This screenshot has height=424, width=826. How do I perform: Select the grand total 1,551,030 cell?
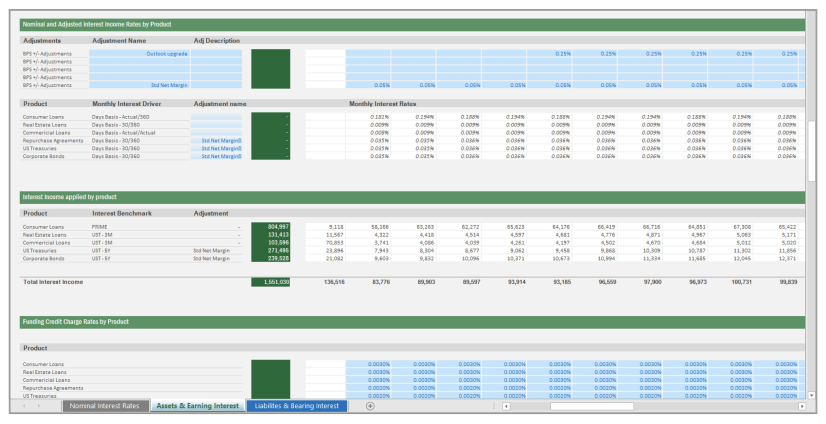tap(271, 282)
